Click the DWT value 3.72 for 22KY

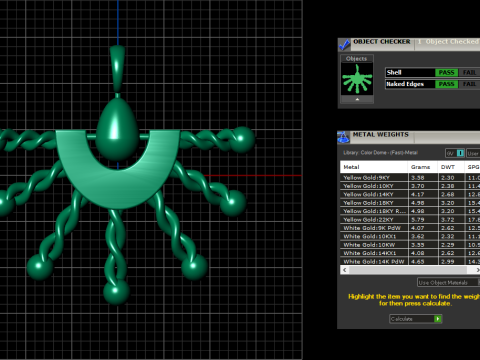448,220
